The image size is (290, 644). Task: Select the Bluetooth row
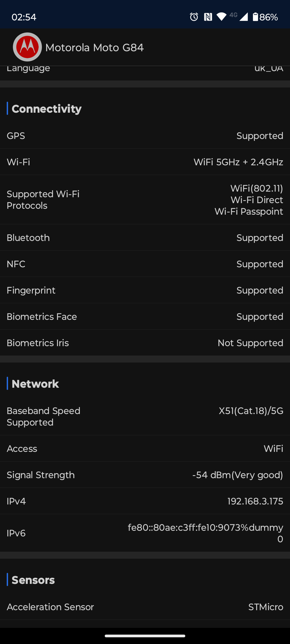click(145, 238)
